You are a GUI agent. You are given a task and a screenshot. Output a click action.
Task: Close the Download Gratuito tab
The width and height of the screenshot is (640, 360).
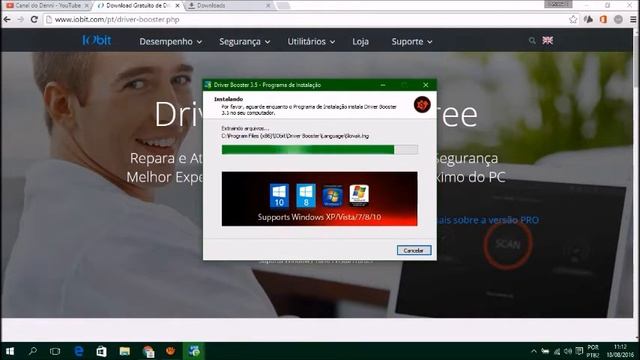[178, 6]
